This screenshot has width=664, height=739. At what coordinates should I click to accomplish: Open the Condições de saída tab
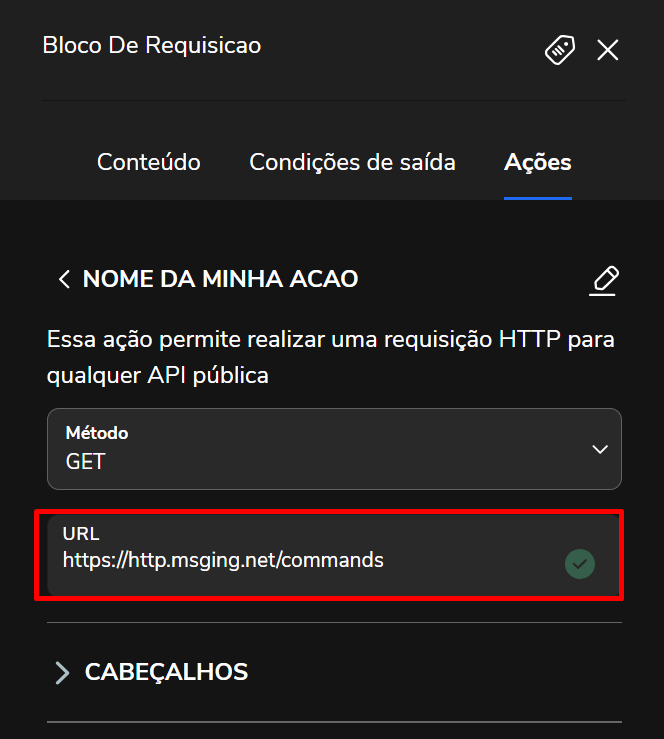(x=352, y=162)
